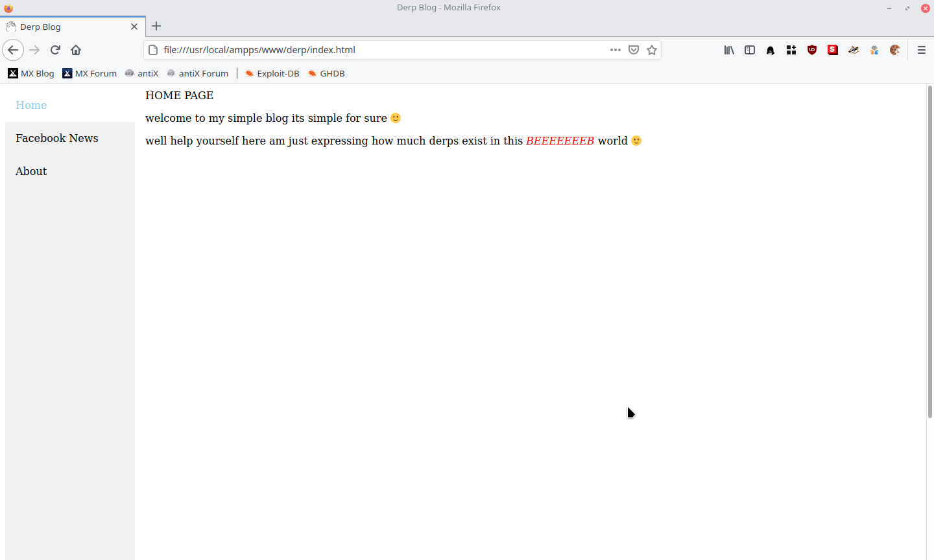This screenshot has height=560, width=934.
Task: Open the Exploit-DB bookmark
Action: [x=272, y=73]
